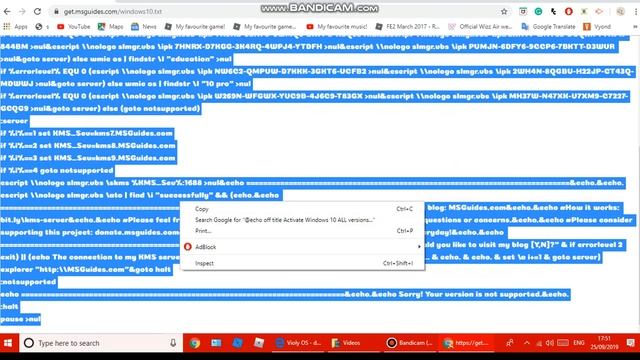Click the ENG language indicator
The width and height of the screenshot is (640, 360).
[579, 343]
